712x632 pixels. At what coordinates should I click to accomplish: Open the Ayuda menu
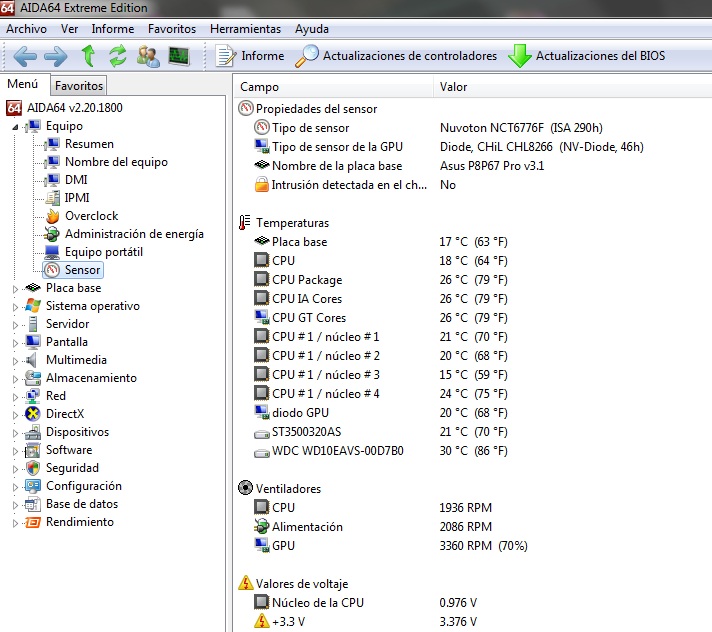pyautogui.click(x=312, y=29)
